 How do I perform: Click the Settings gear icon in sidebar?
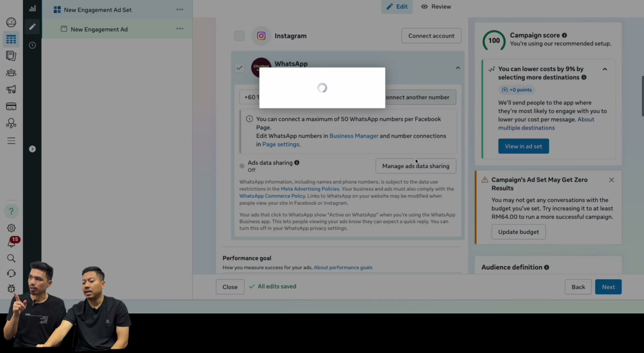11,228
